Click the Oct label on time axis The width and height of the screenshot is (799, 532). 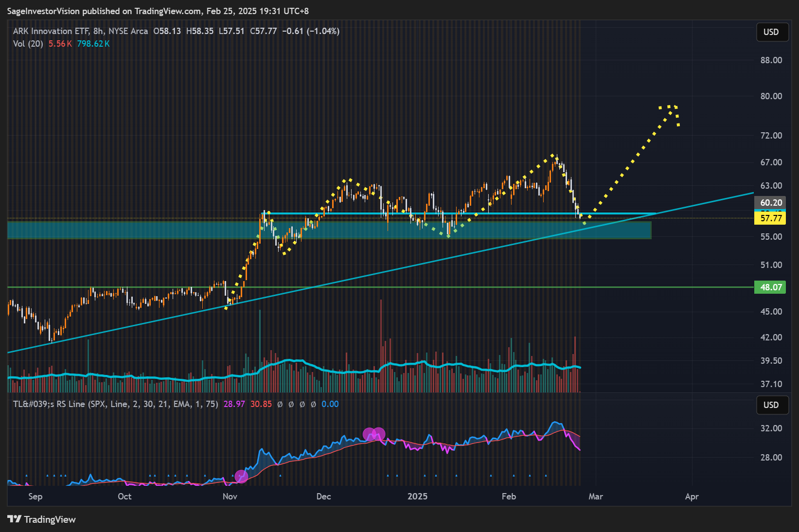click(124, 497)
